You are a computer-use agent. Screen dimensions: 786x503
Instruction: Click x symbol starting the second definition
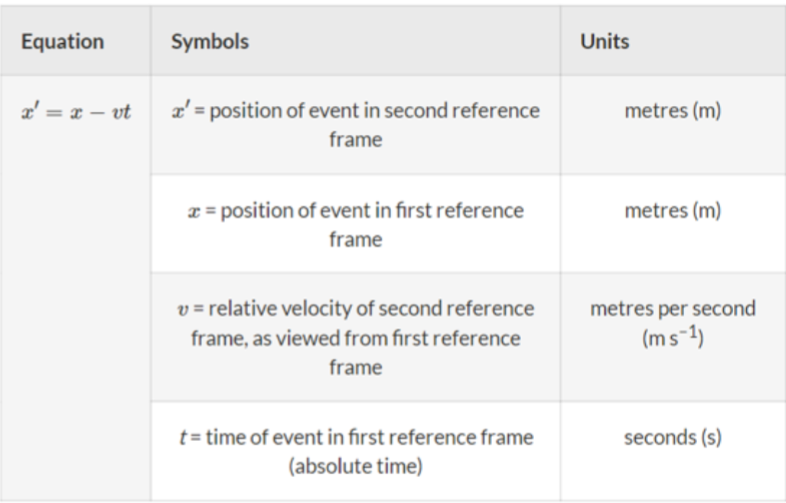coord(191,212)
